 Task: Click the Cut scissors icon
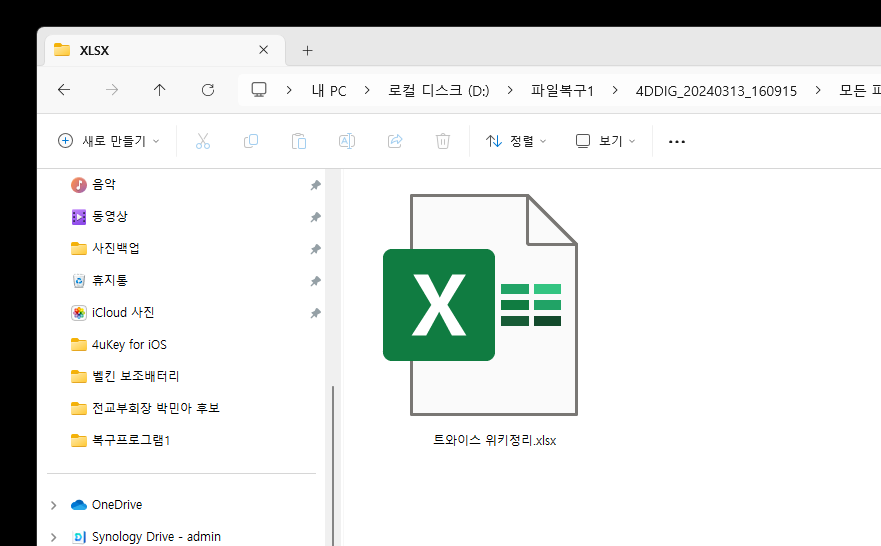point(203,141)
